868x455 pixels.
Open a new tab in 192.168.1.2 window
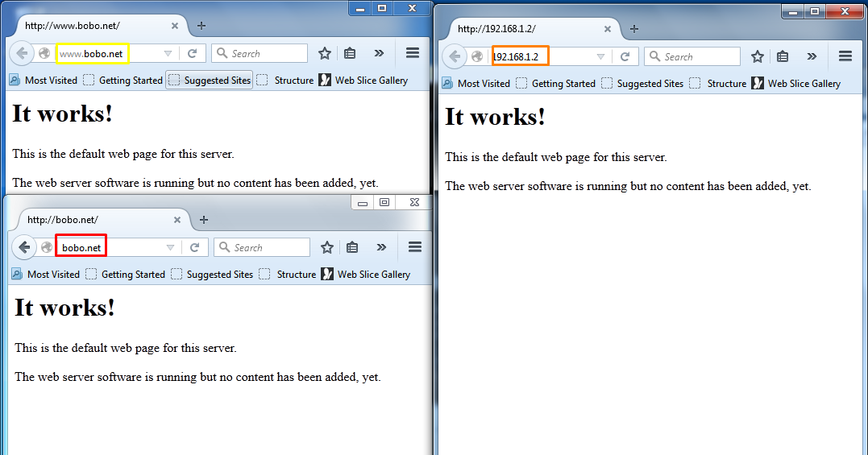(x=634, y=29)
